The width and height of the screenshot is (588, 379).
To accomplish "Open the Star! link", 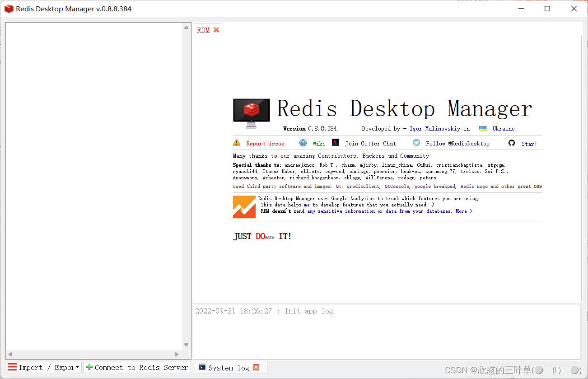I will click(x=529, y=144).
